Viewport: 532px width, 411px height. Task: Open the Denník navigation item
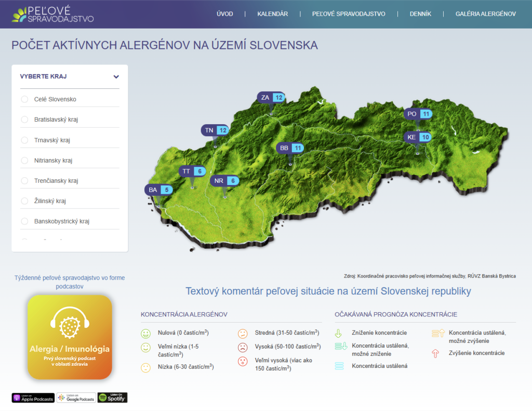click(420, 14)
